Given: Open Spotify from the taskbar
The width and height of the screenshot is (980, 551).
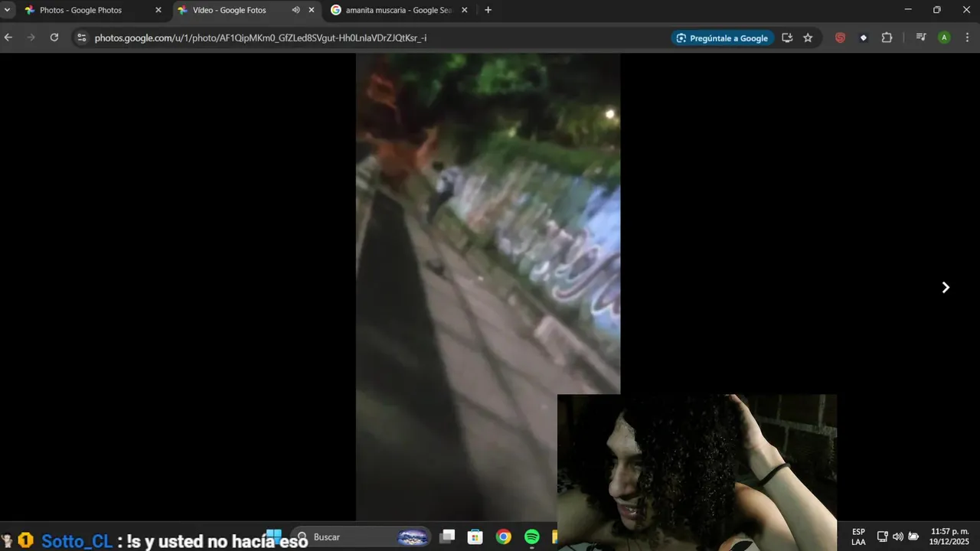Looking at the screenshot, I should pos(531,537).
